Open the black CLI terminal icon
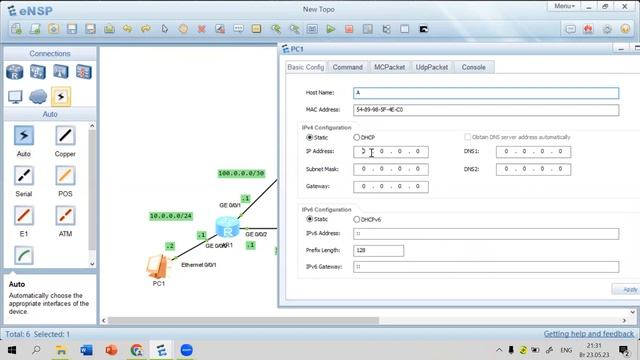The width and height of the screenshot is (640, 360). click(x=424, y=29)
